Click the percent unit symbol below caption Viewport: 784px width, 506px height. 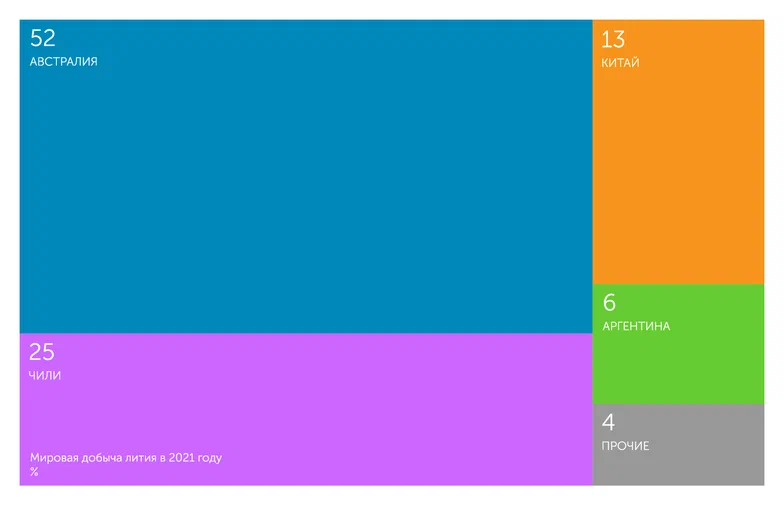coord(34,472)
